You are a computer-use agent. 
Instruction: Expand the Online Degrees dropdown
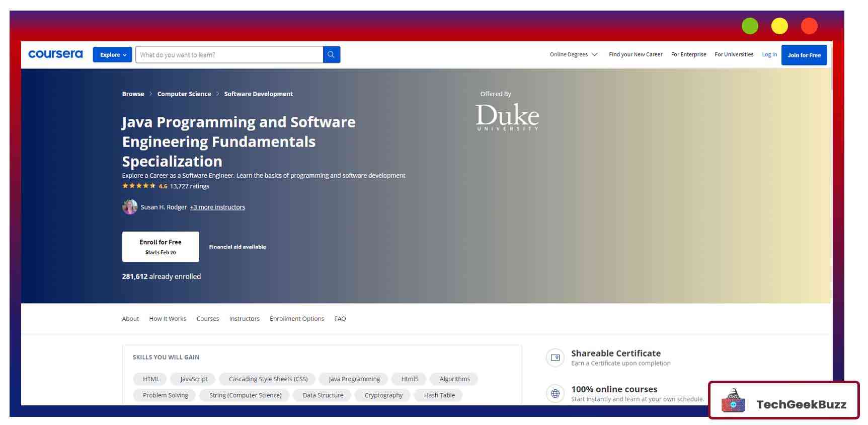[573, 54]
